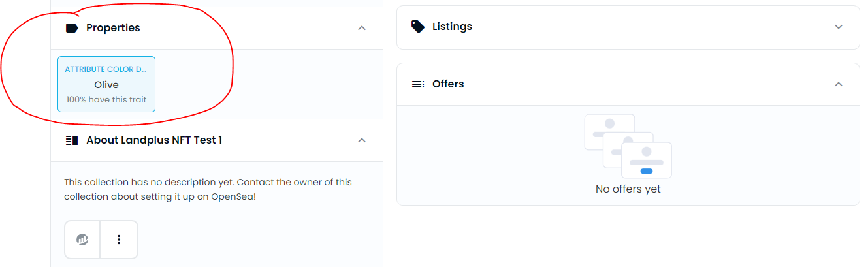Open the Olive property trait card
Screen dimensions: 868x267
click(x=106, y=85)
